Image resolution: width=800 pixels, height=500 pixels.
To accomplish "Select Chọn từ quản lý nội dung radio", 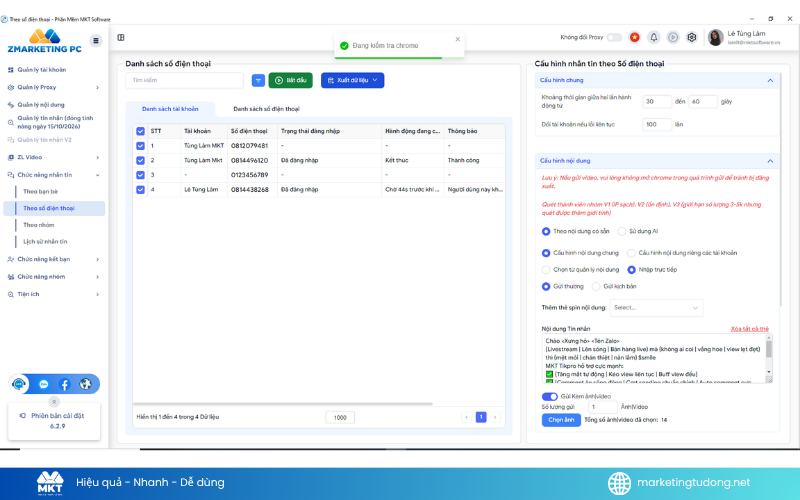I will point(545,269).
